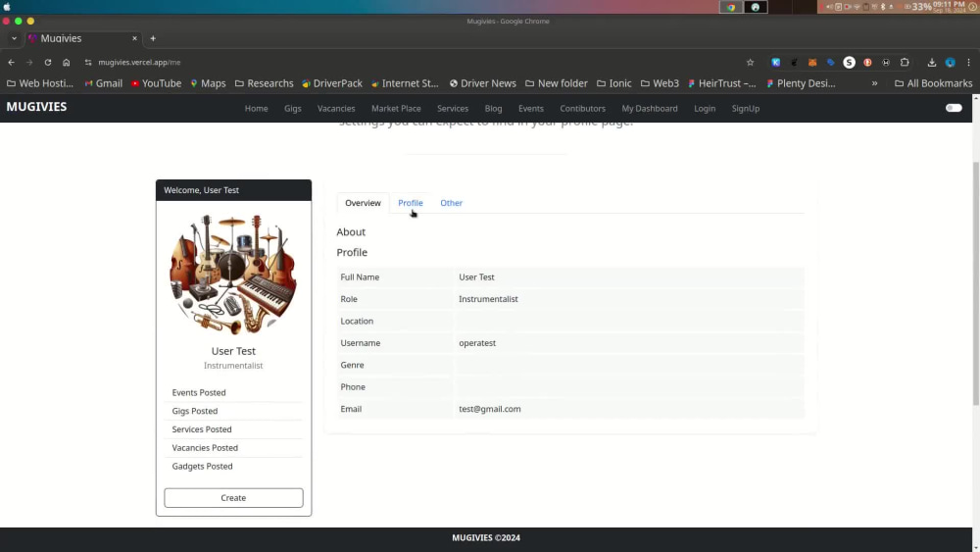Open the YouTube bookmark

pyautogui.click(x=156, y=83)
